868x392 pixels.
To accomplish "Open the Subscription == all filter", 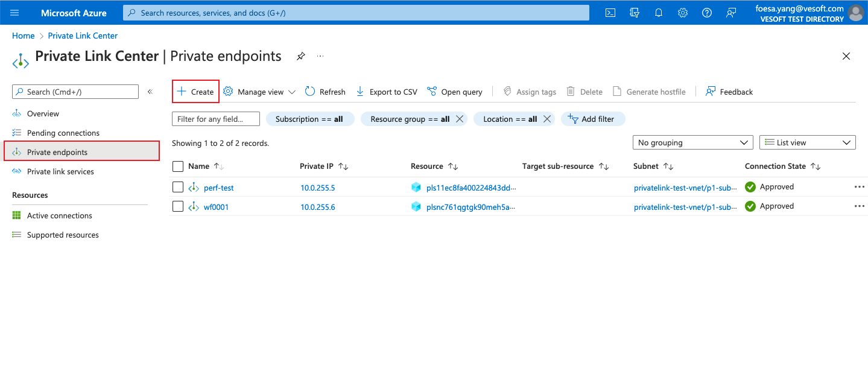I will 310,119.
